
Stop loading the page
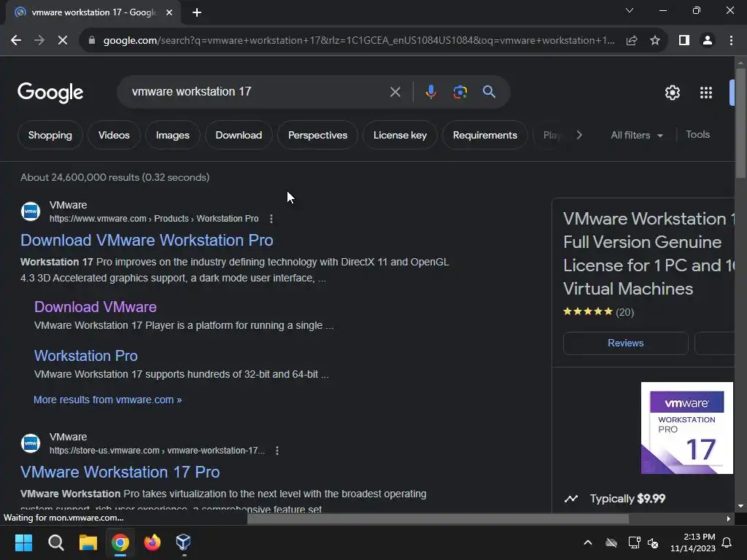tap(63, 41)
